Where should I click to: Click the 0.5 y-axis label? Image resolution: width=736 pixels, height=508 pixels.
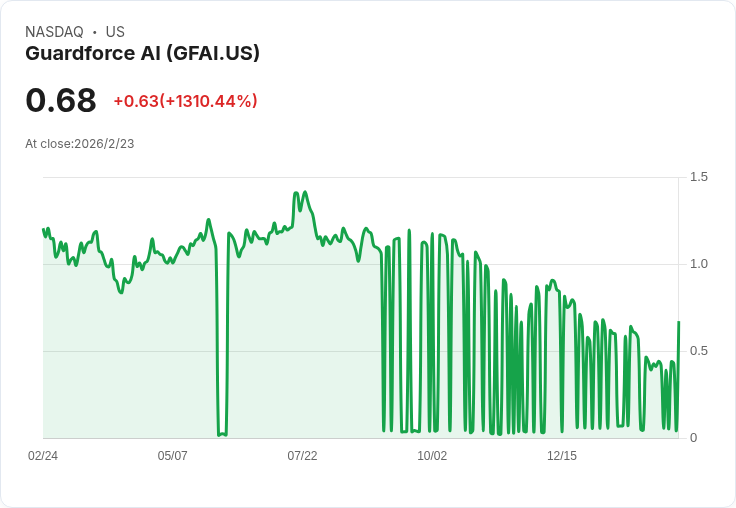point(699,351)
